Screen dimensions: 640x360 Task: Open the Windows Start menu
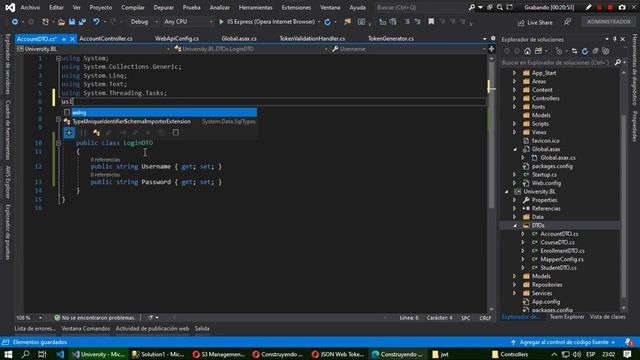[8, 354]
